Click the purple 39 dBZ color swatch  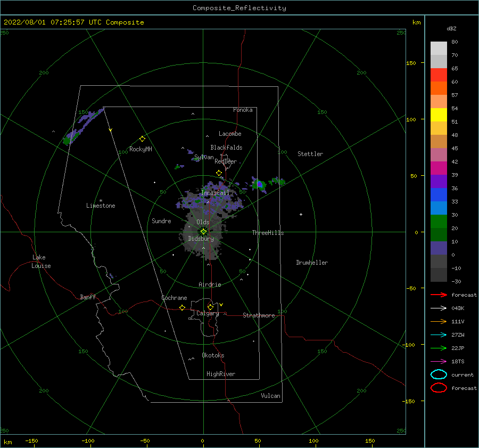point(439,181)
